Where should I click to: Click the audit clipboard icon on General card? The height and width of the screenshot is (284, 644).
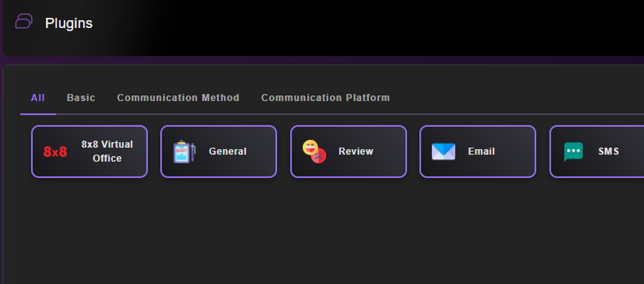(x=184, y=151)
